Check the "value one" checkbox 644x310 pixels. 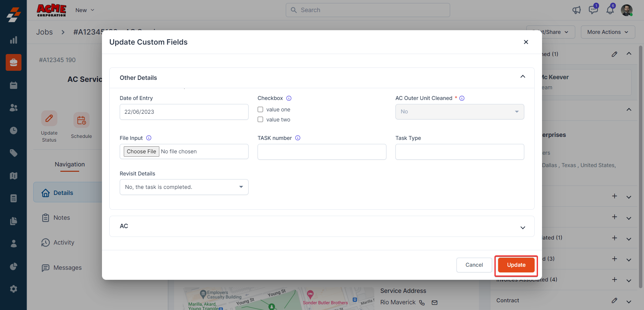260,110
